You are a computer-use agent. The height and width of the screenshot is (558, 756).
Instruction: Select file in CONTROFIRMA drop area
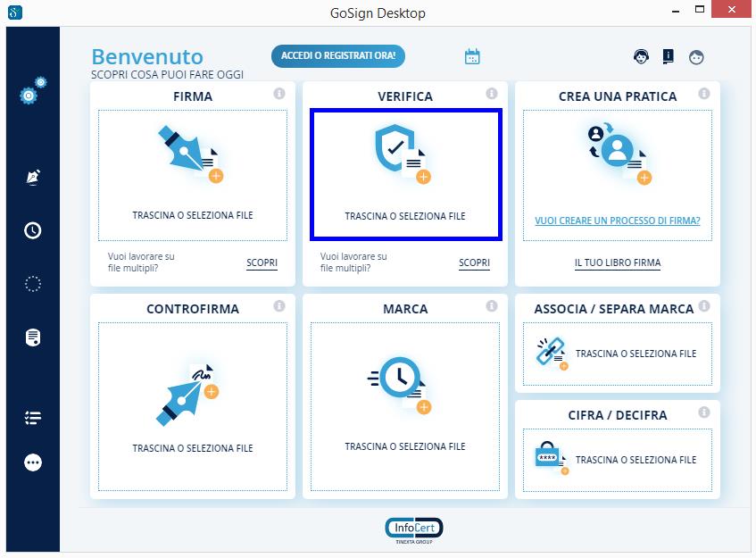tap(193, 406)
